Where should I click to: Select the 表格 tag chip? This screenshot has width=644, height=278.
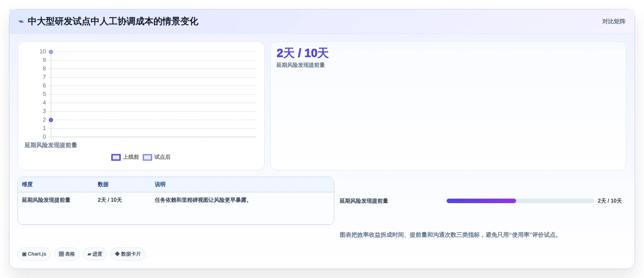pos(67,254)
